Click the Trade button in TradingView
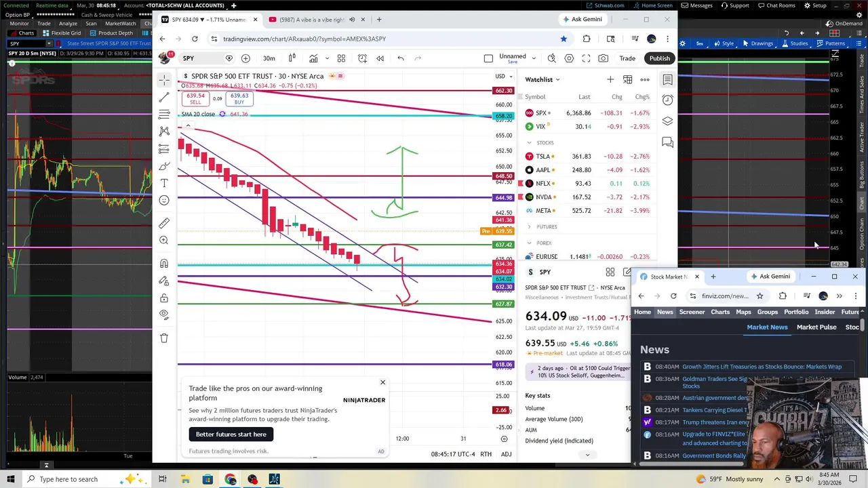Viewport: 868px width, 488px height. coord(627,58)
